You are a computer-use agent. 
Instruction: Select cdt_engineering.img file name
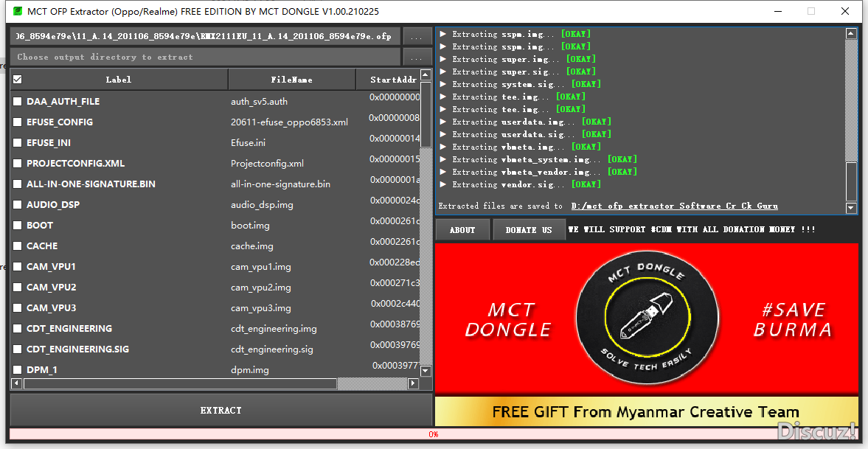click(x=274, y=329)
